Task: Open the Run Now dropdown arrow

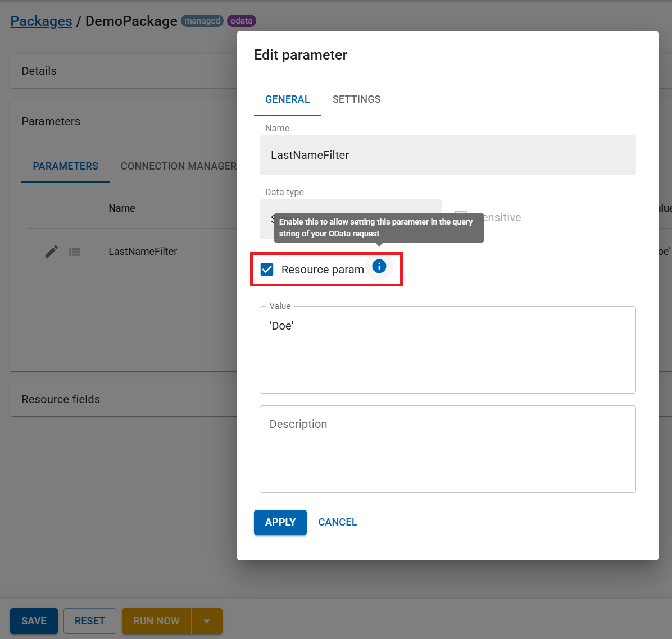Action: pyautogui.click(x=207, y=621)
